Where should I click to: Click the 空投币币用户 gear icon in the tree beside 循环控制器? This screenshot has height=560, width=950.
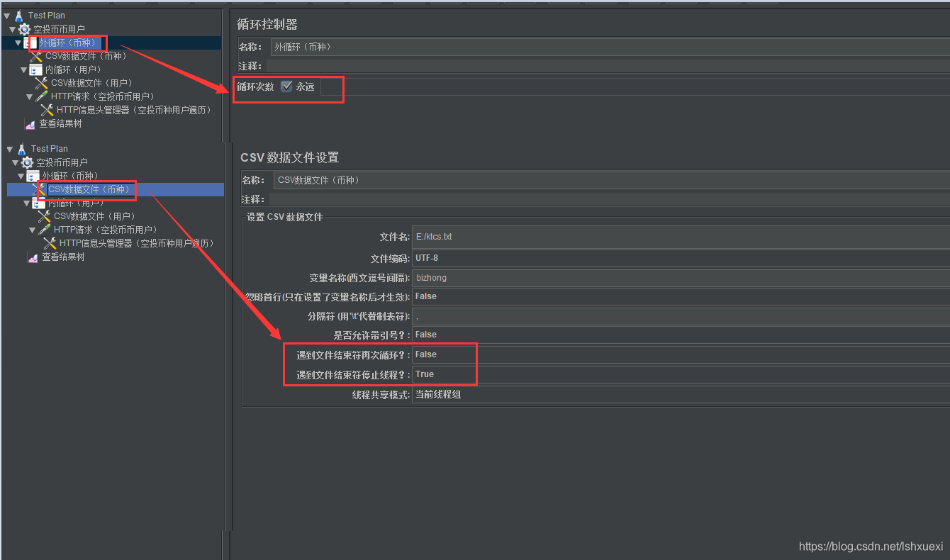pyautogui.click(x=25, y=29)
